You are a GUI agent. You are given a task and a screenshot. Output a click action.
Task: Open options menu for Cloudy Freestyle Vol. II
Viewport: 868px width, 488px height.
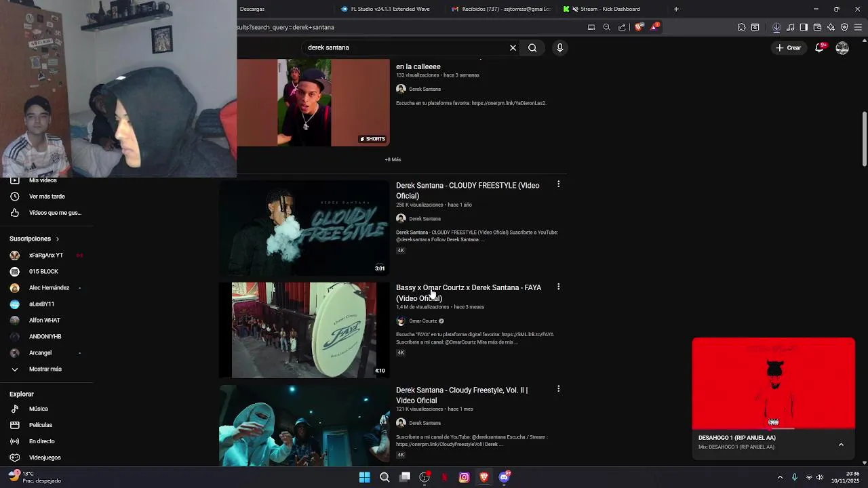tap(558, 389)
